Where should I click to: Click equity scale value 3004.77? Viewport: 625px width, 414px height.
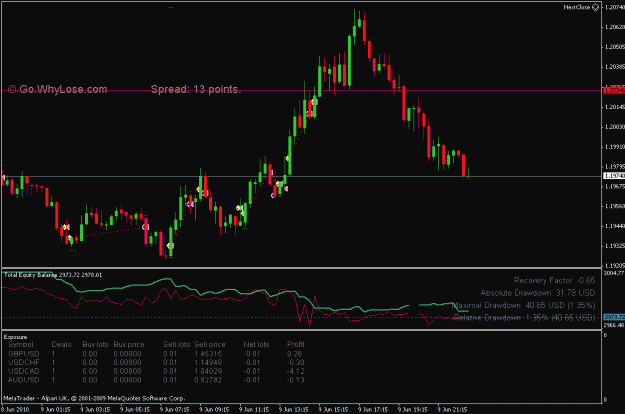tap(614, 273)
